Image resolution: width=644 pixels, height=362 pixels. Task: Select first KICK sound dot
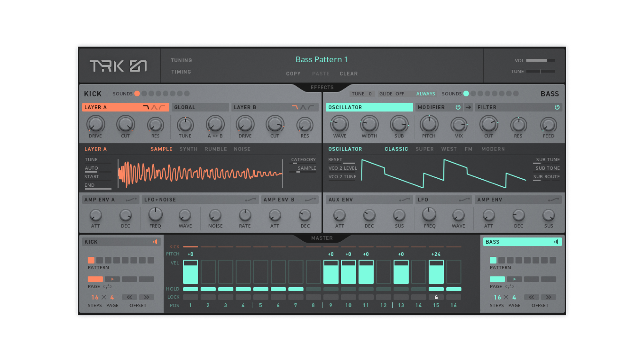(137, 94)
